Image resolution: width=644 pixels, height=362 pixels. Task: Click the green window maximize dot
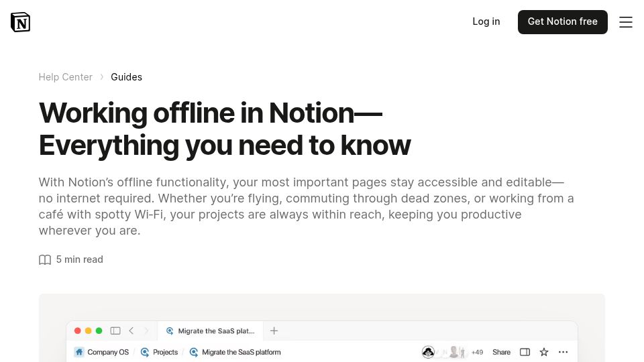click(99, 330)
